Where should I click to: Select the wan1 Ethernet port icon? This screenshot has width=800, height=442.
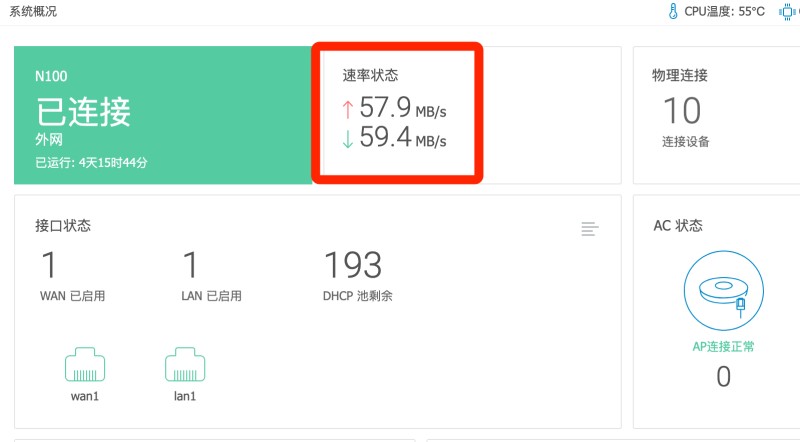tap(85, 365)
